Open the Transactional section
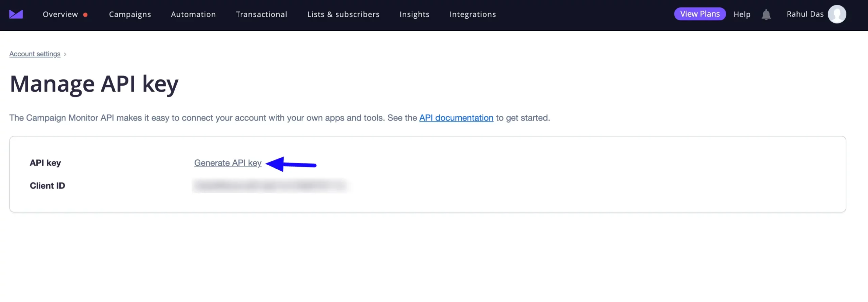Screen dimensions: 868x302 [261, 14]
